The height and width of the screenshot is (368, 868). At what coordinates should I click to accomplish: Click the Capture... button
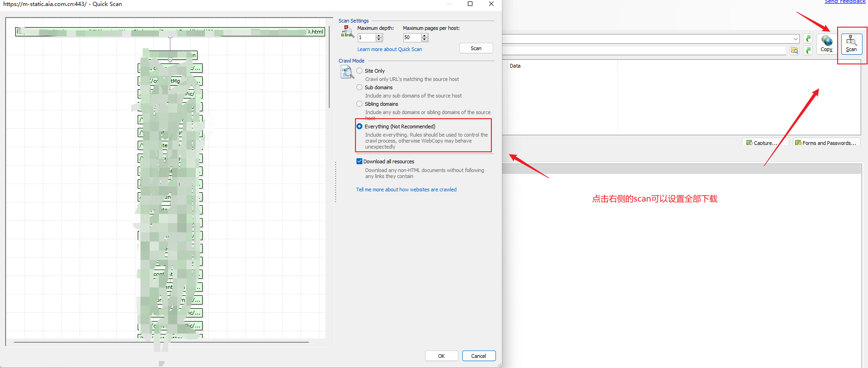coord(765,143)
